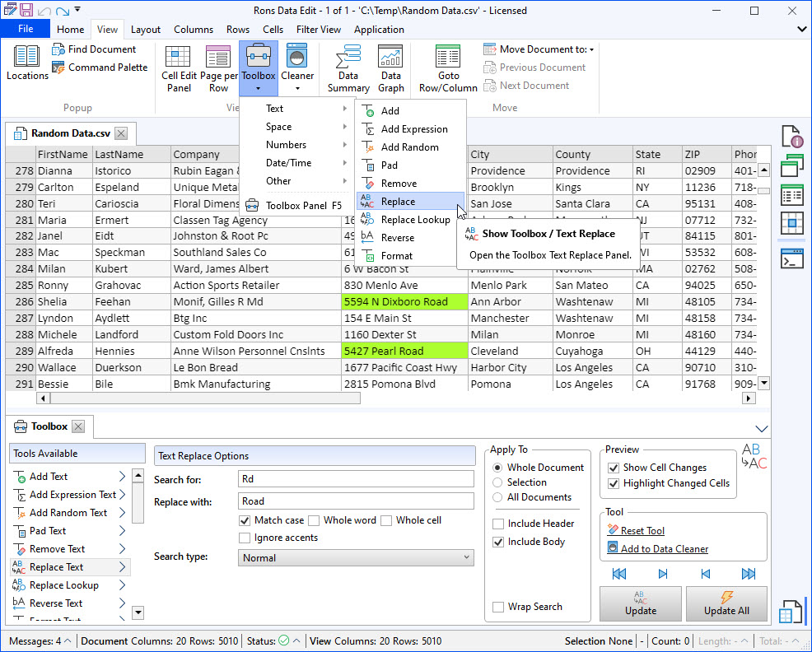Open the console icon on right sidebar
This screenshot has height=652, width=812.
tap(791, 258)
